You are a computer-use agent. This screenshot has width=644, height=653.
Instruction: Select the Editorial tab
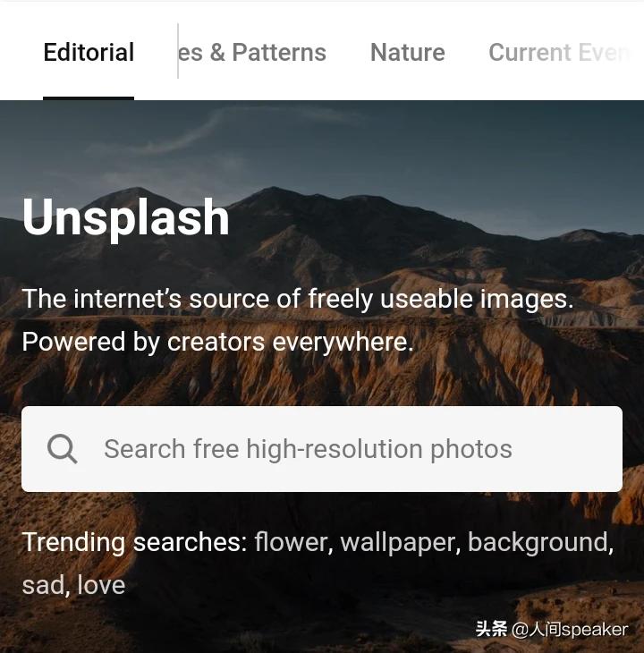89,53
